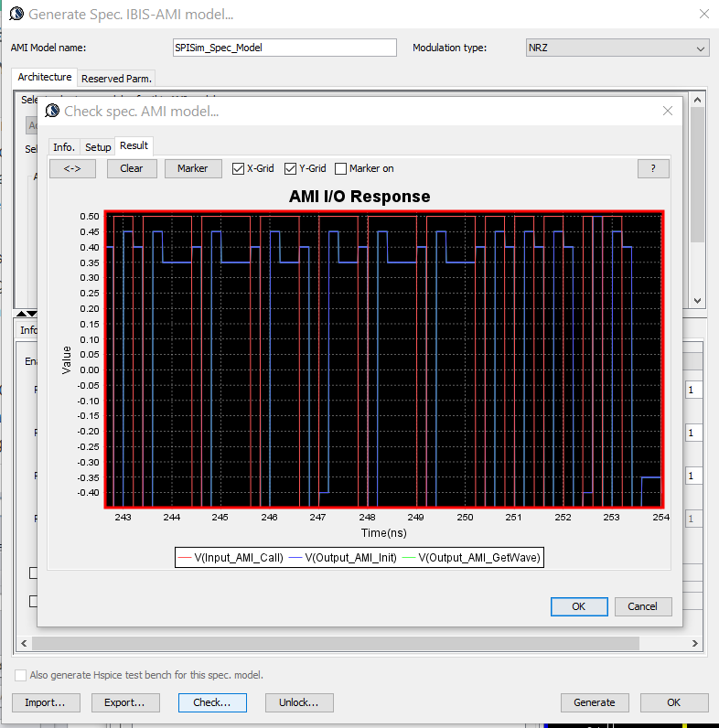719x728 pixels.
Task: Click V(Input_AMI_Call) legend entry
Action: pyautogui.click(x=231, y=557)
